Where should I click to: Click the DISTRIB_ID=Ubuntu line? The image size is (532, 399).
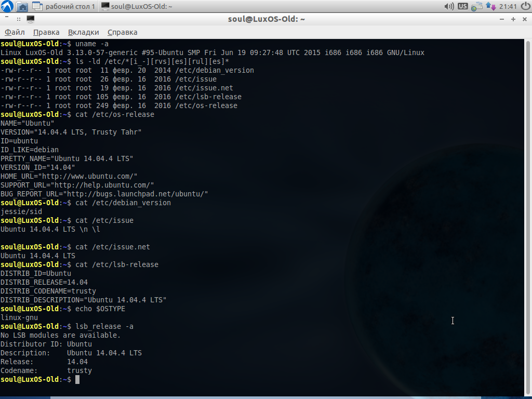point(36,273)
